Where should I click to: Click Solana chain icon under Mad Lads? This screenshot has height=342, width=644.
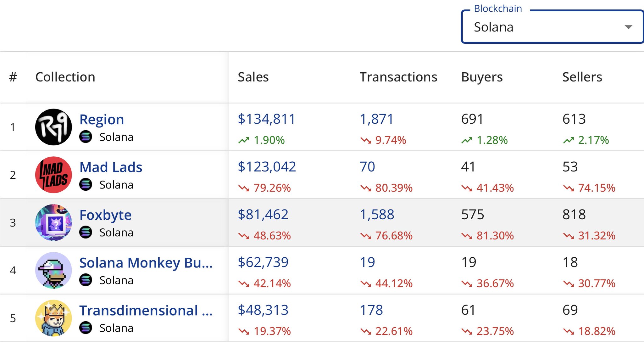(x=86, y=185)
